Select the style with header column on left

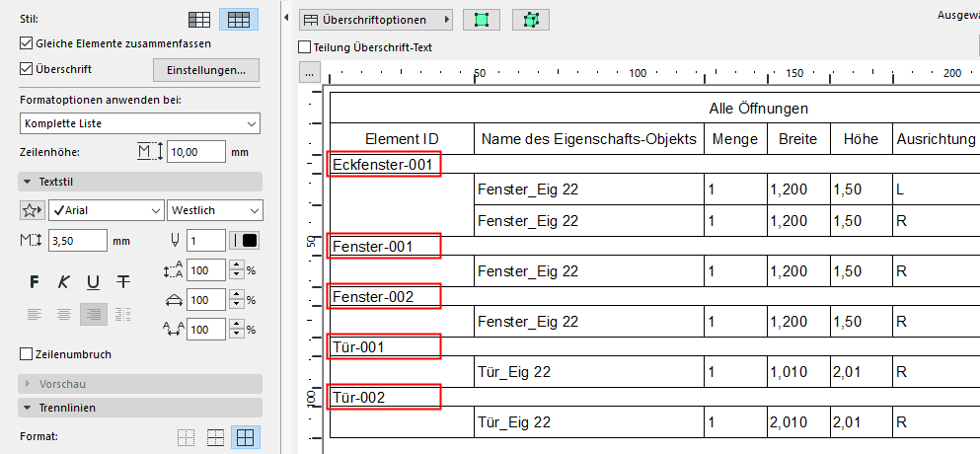click(199, 20)
